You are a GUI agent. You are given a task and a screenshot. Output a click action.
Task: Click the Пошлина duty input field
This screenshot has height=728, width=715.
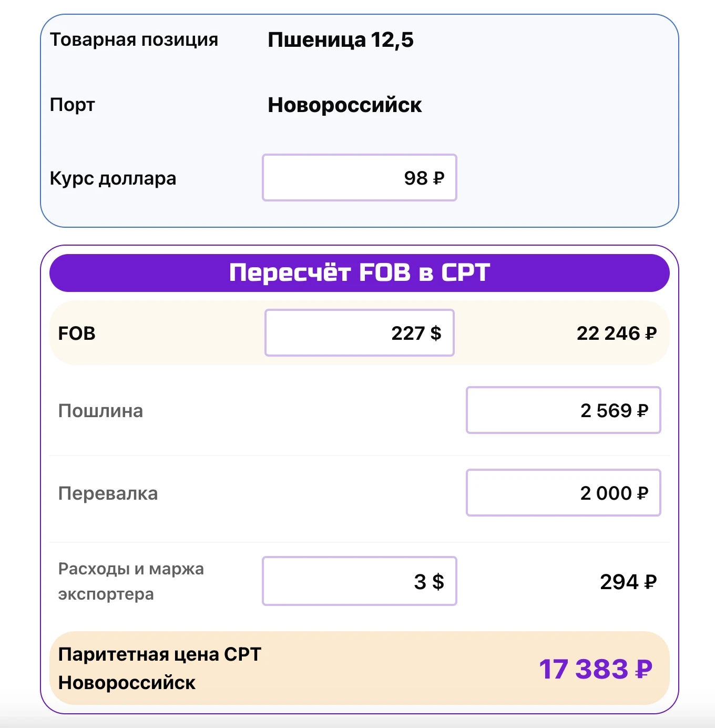pyautogui.click(x=563, y=410)
